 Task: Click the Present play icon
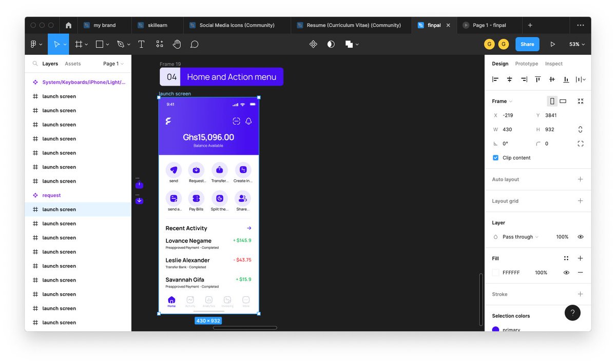[553, 44]
